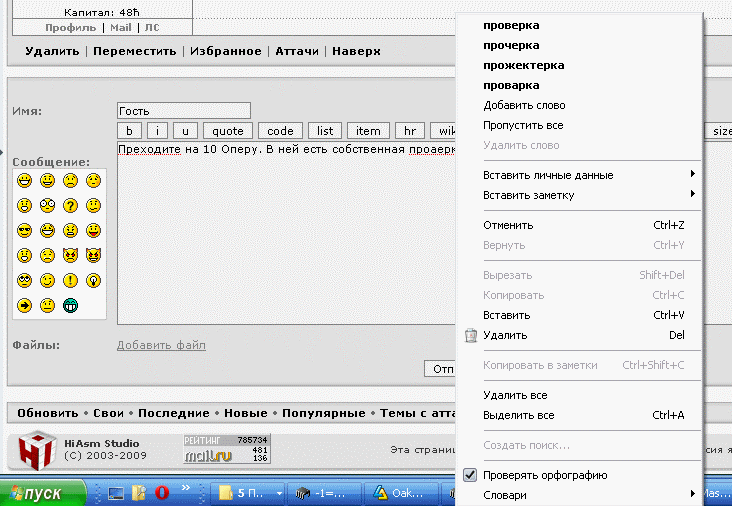The width and height of the screenshot is (732, 506).
Task: Insert the lightbulb idea smiley
Action: coord(94,281)
